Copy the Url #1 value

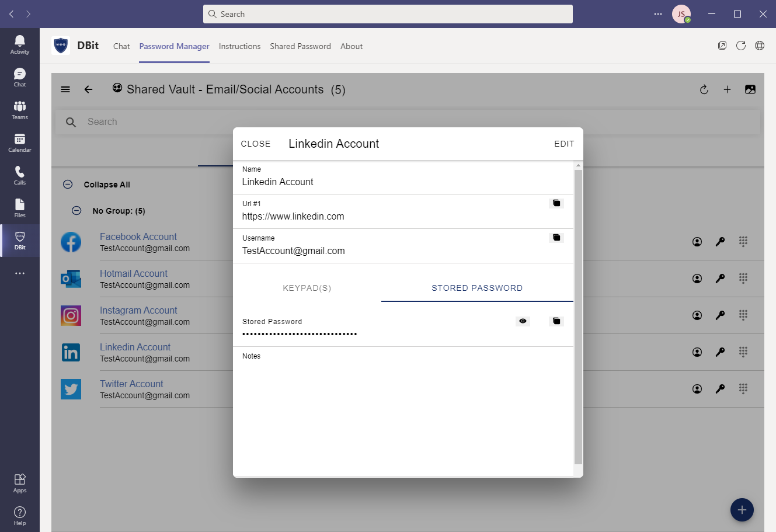point(556,203)
